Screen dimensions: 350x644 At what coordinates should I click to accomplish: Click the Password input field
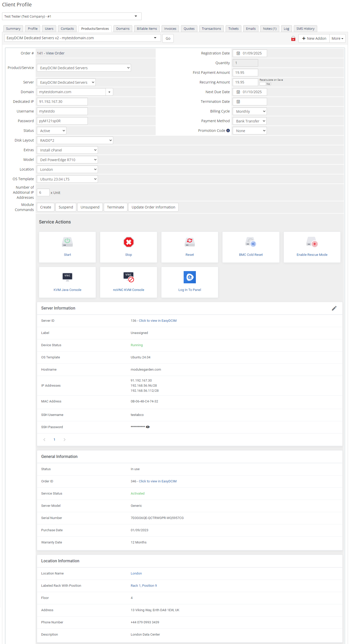pos(62,121)
